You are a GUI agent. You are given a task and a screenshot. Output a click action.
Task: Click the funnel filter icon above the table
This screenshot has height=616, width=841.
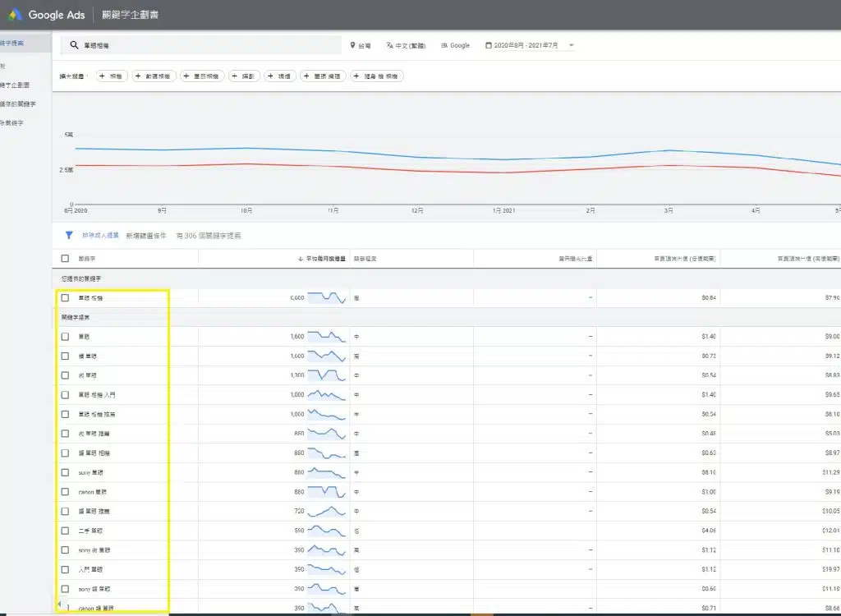69,234
